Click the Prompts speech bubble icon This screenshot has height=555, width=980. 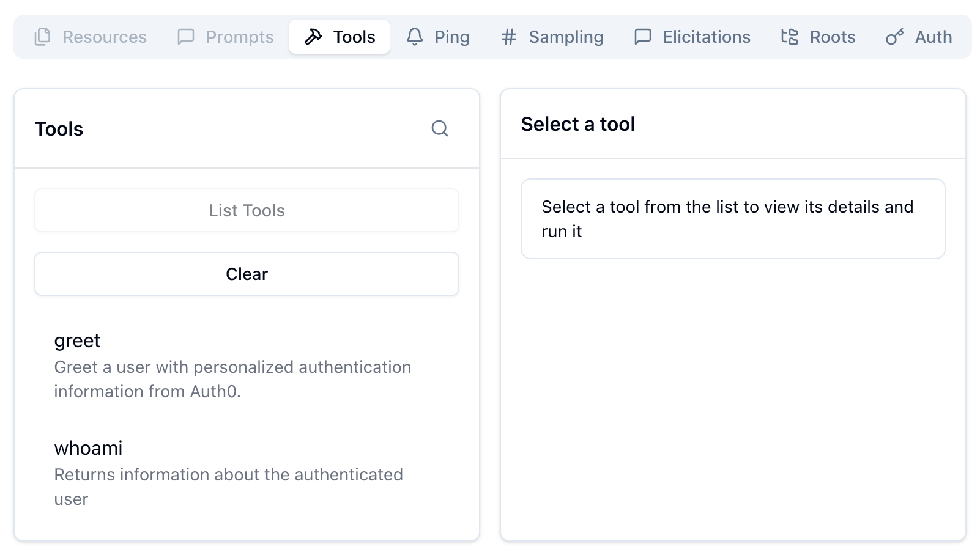pos(186,37)
